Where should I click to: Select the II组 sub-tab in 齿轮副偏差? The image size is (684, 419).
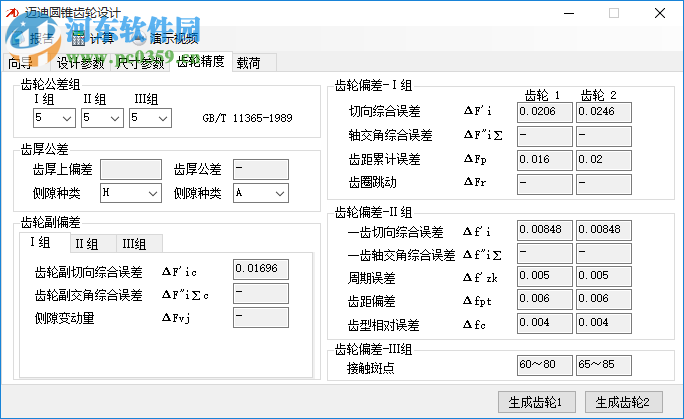(93, 244)
